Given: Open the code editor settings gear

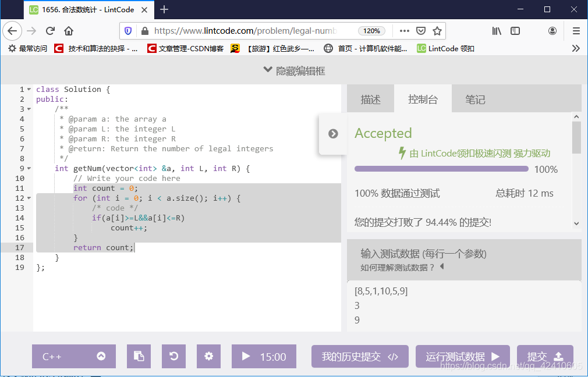Looking at the screenshot, I should point(208,356).
